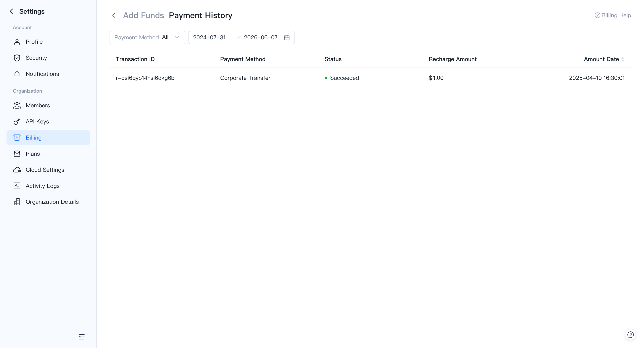Select Billing in the sidebar

[48, 138]
